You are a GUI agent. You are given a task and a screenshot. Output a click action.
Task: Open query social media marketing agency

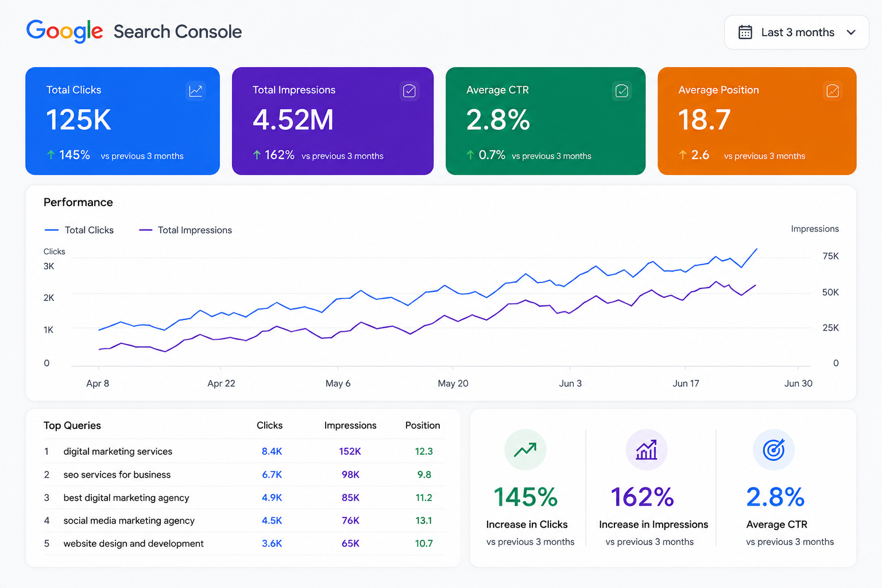pyautogui.click(x=129, y=521)
